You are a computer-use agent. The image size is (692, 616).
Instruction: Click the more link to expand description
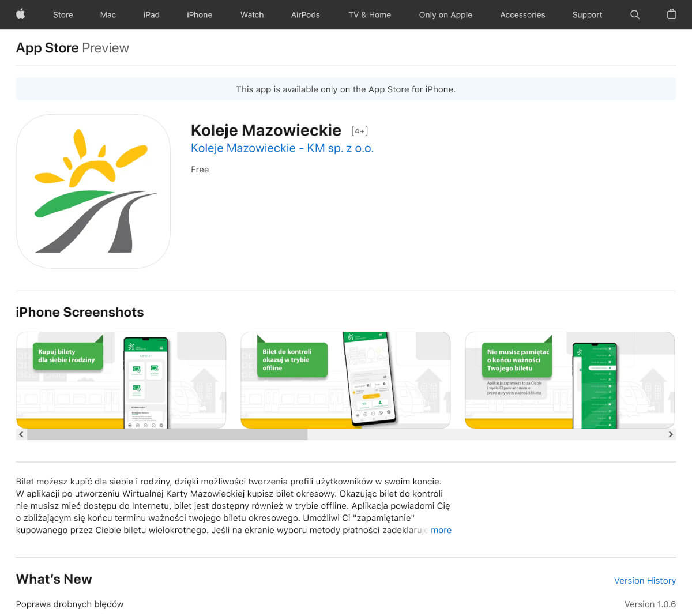(442, 530)
